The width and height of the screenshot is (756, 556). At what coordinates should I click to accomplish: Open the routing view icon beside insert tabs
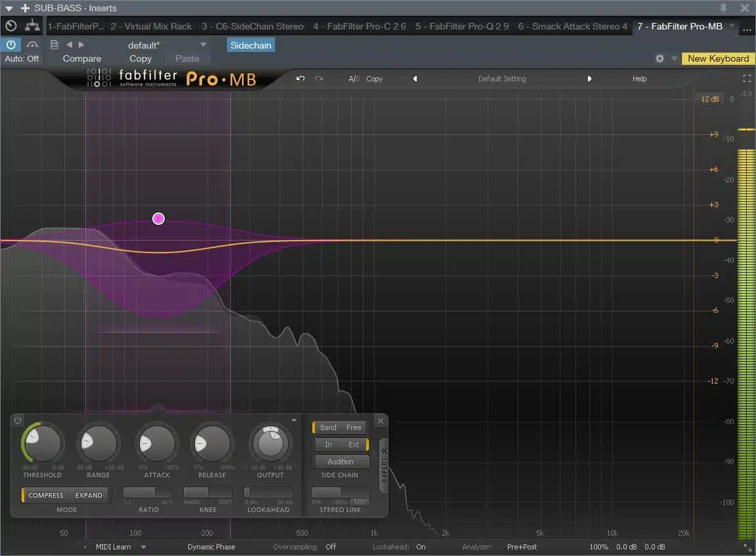pyautogui.click(x=32, y=26)
